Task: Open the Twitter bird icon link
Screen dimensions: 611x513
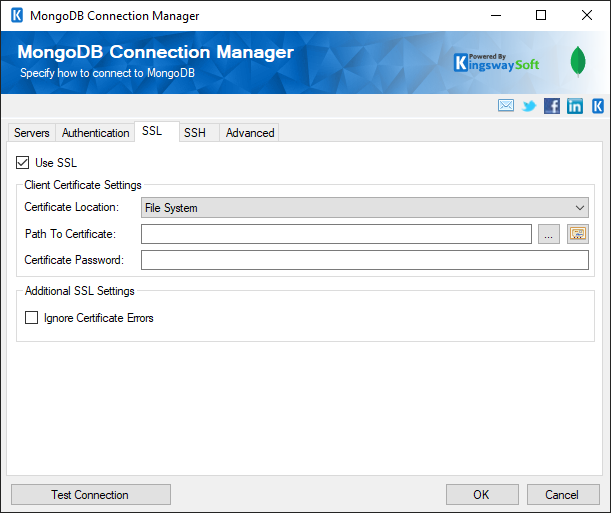Action: [x=529, y=106]
